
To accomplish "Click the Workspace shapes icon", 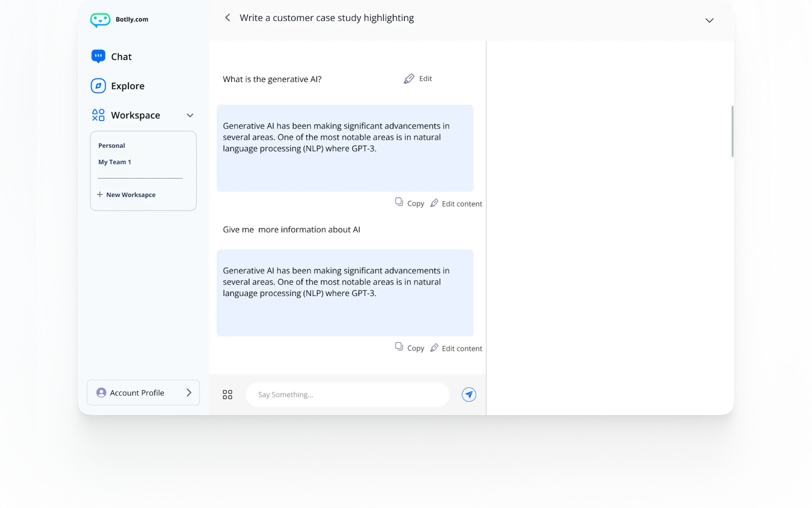I will [98, 115].
